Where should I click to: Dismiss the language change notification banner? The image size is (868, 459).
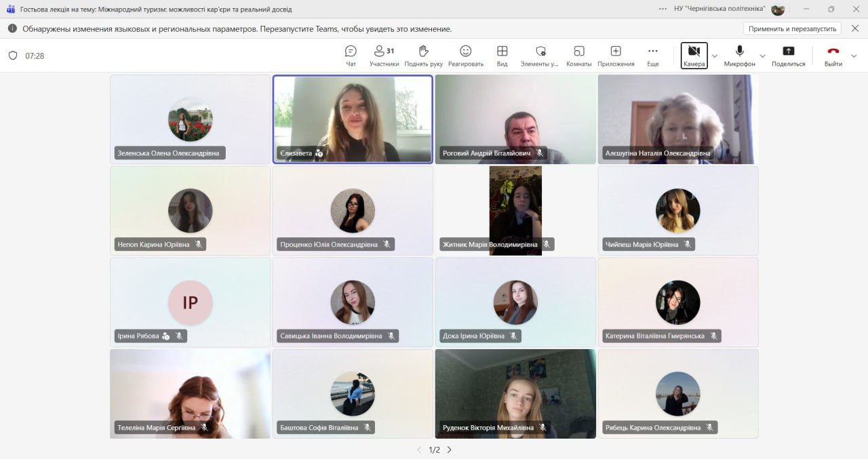click(854, 28)
